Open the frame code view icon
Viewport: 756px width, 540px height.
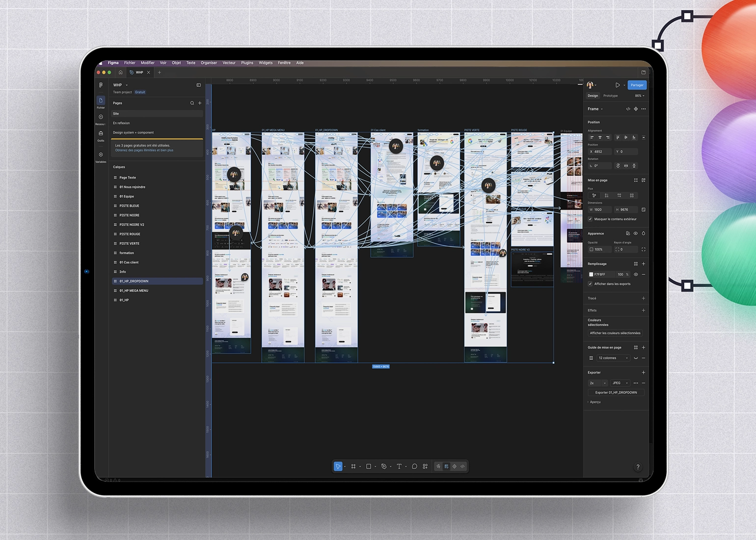click(628, 109)
